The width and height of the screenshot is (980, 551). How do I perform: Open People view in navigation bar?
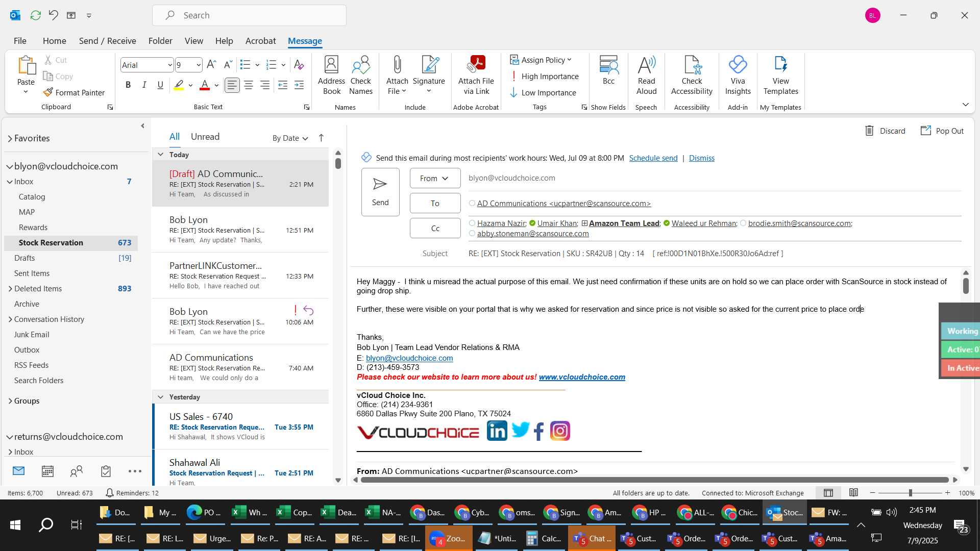pos(77,471)
